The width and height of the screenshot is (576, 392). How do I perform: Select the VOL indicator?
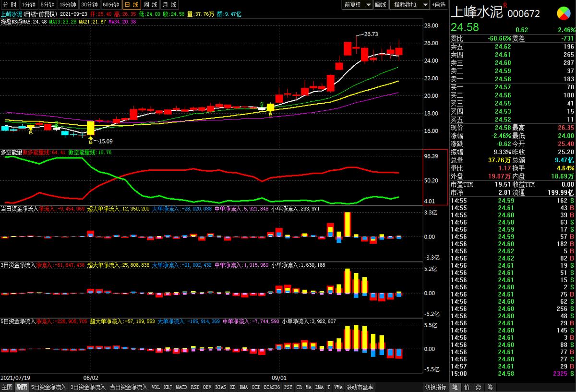point(156,387)
